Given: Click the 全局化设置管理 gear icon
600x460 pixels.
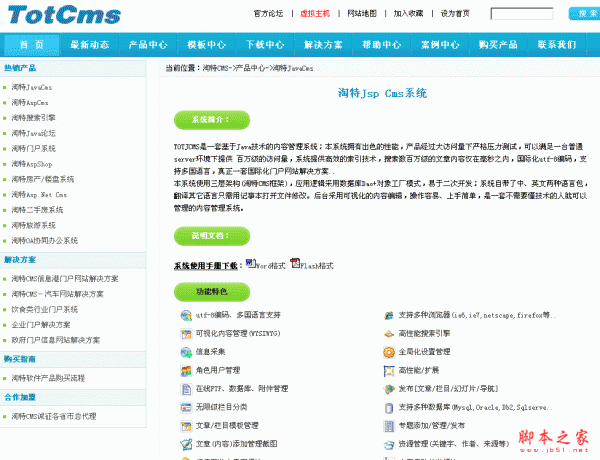Looking at the screenshot, I should point(389,352).
